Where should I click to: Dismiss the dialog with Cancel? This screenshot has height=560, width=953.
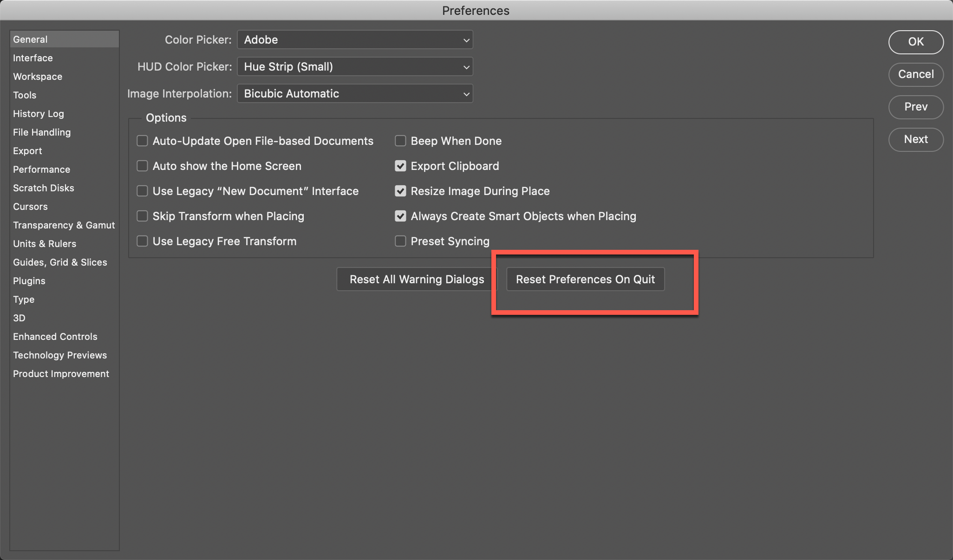[x=915, y=74]
